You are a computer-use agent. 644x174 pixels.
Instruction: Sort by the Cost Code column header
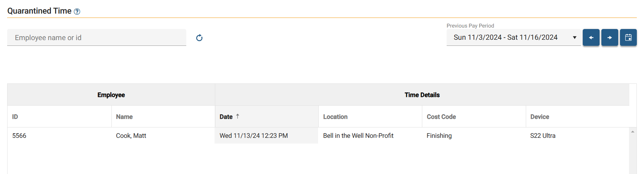pyautogui.click(x=441, y=117)
